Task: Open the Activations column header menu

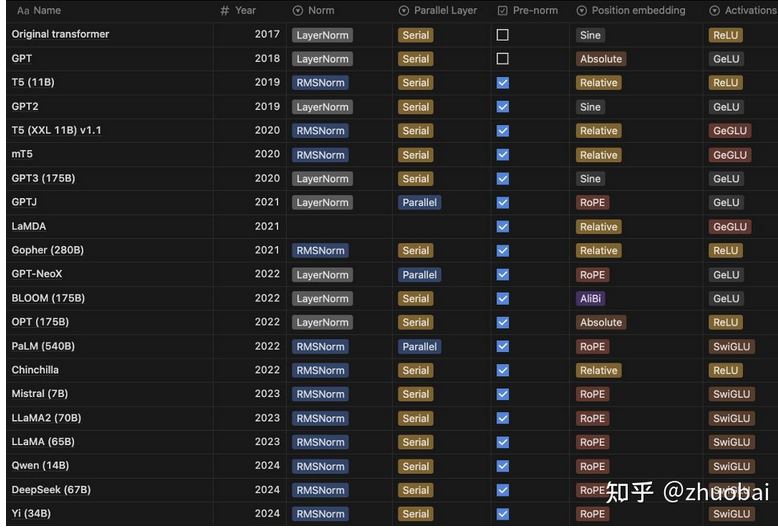Action: [741, 10]
